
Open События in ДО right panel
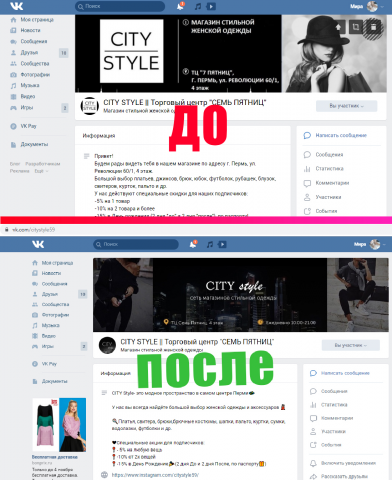pyautogui.click(x=320, y=211)
